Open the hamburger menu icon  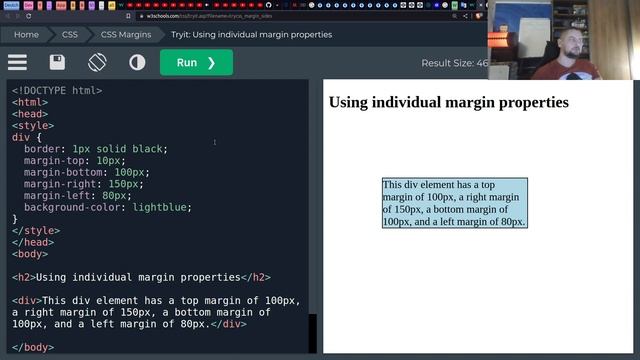point(17,62)
